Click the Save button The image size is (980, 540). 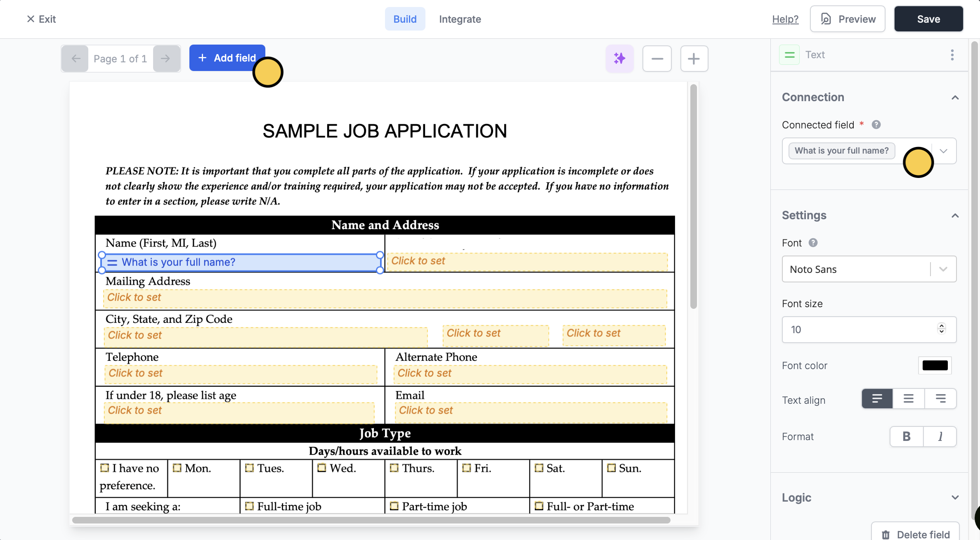pos(928,19)
